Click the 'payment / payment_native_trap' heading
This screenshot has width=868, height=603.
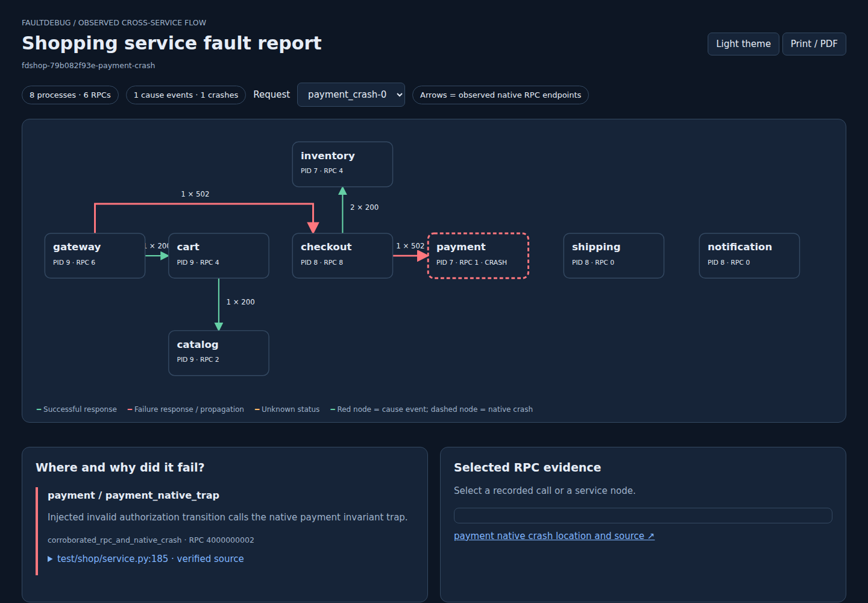[x=133, y=496]
